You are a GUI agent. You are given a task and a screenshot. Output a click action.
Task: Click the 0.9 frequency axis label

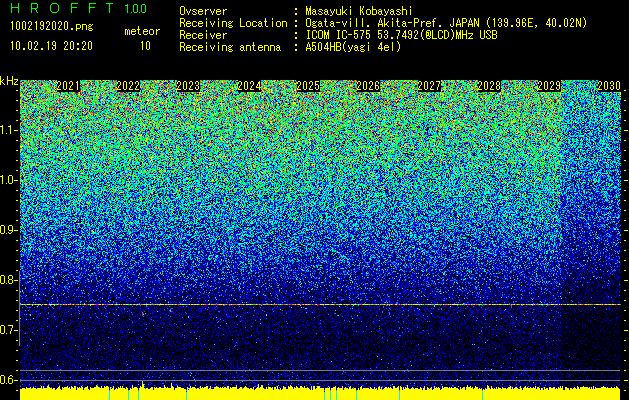[9, 230]
